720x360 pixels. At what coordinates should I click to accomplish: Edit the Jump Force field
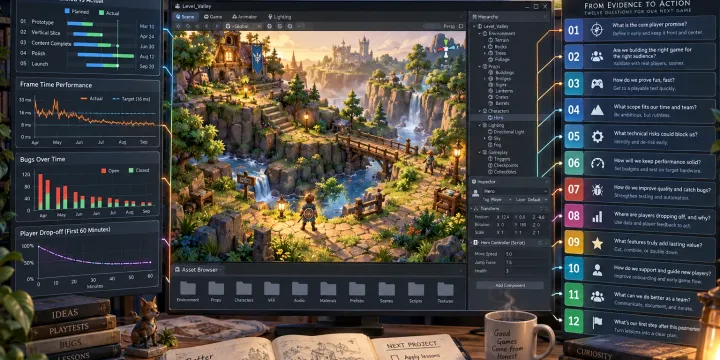(526, 262)
